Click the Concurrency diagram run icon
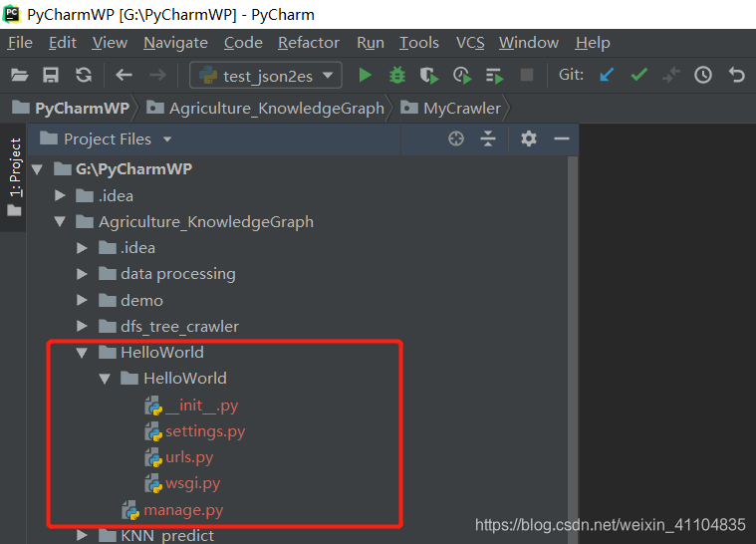The height and width of the screenshot is (544, 756). pos(494,76)
